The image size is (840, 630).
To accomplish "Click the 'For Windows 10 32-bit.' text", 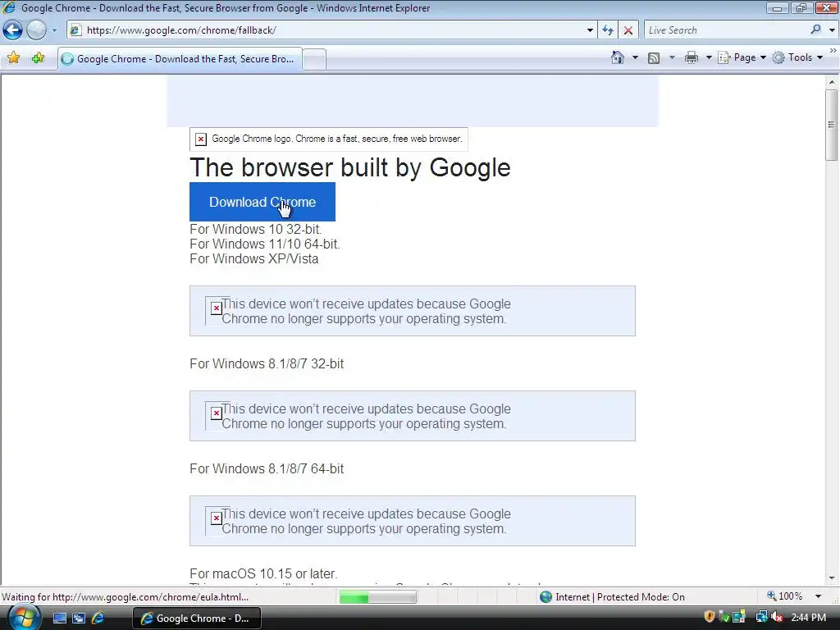I will tap(256, 230).
